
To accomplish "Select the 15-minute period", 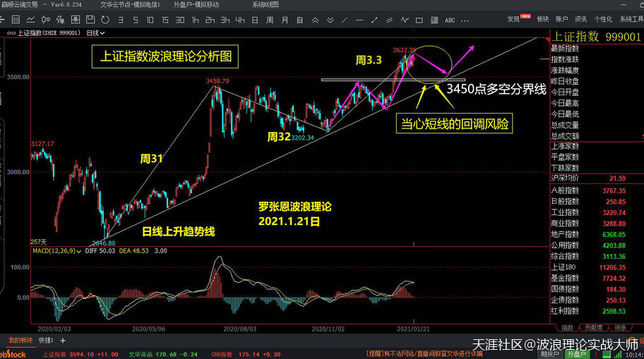I will pyautogui.click(x=165, y=20).
